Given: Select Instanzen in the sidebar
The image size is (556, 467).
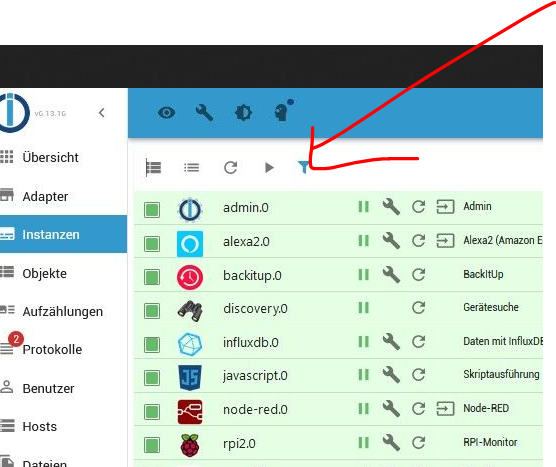Looking at the screenshot, I should click(x=63, y=234).
